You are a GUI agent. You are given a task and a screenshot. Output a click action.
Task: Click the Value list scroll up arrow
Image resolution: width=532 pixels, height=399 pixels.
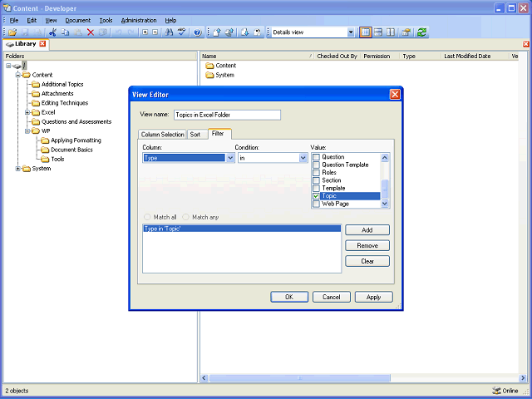(385, 157)
